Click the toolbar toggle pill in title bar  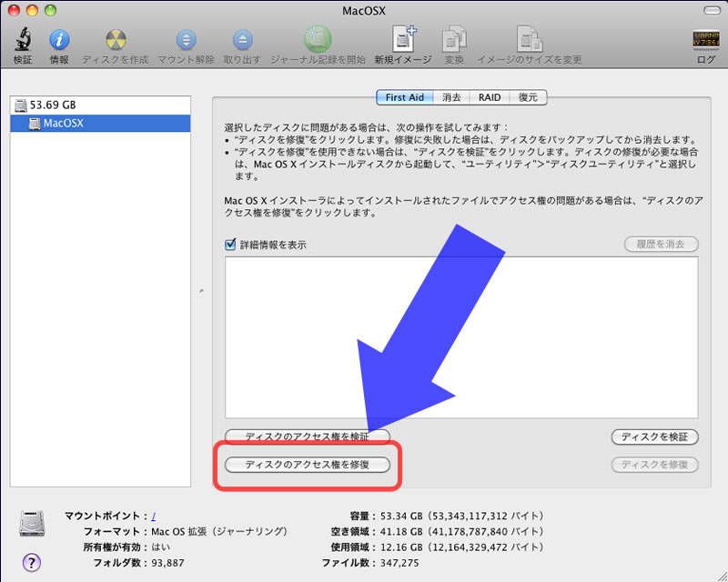[x=712, y=10]
